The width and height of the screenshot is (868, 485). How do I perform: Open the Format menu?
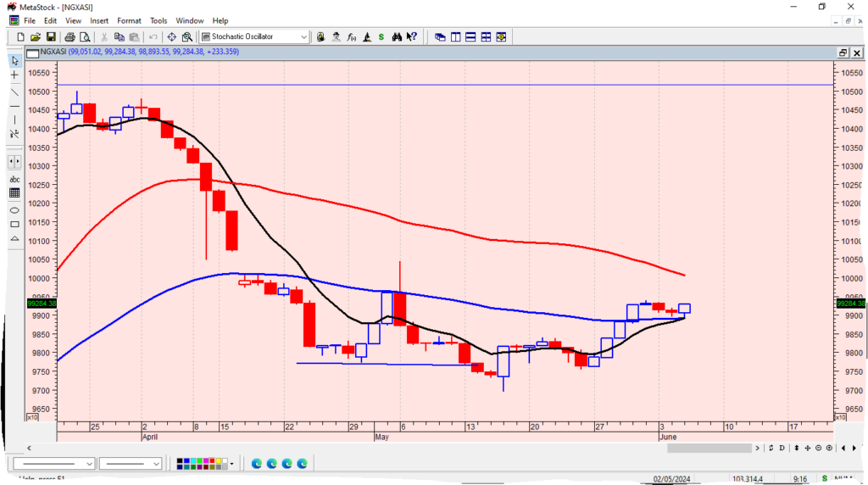tap(129, 20)
